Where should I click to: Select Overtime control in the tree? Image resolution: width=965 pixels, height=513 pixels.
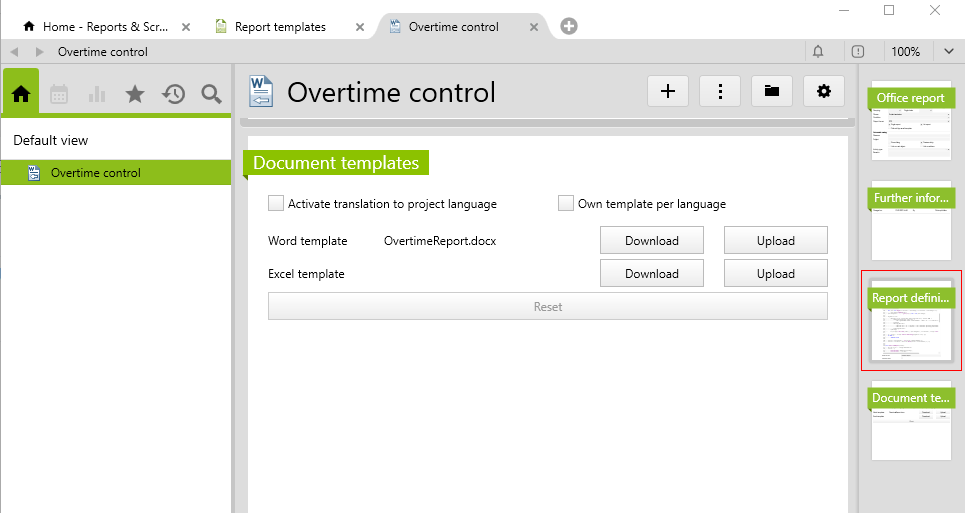(x=96, y=173)
